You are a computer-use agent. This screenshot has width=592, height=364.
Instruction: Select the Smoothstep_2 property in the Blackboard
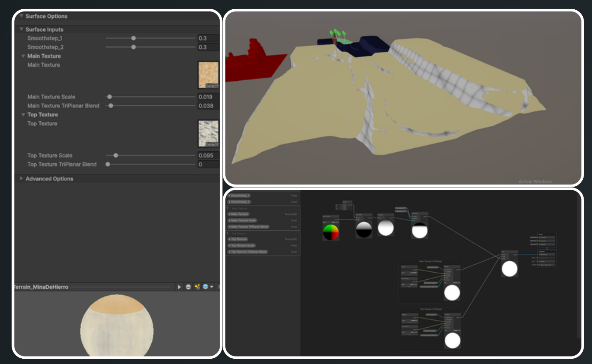239,202
